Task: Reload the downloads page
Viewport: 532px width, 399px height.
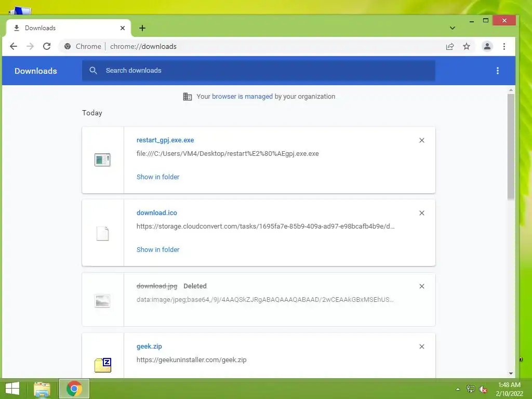Action: tap(47, 46)
